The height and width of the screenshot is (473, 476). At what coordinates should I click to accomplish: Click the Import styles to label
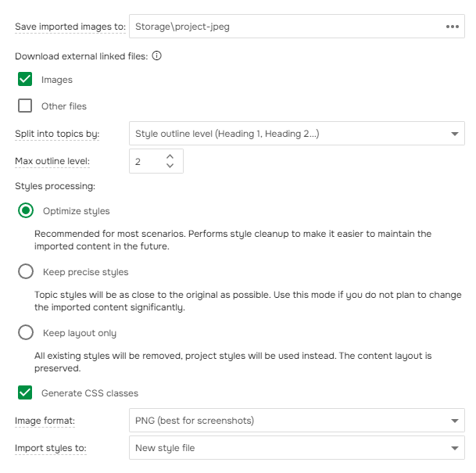click(x=51, y=448)
